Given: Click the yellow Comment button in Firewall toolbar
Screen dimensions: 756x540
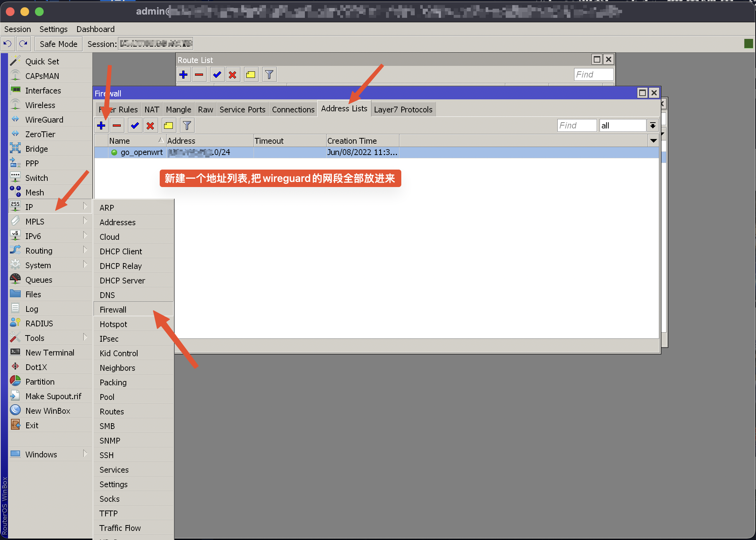Looking at the screenshot, I should (168, 126).
